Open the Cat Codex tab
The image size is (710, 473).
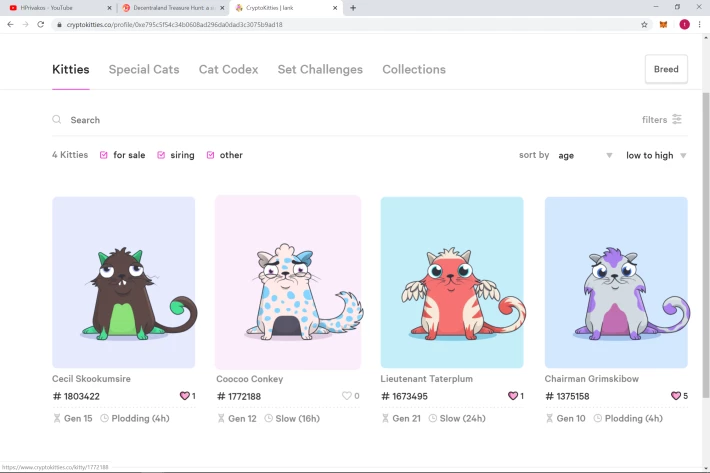(x=229, y=69)
